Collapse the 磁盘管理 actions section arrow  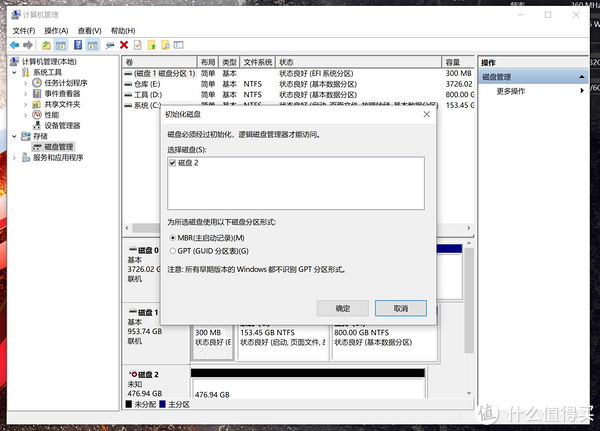point(582,77)
